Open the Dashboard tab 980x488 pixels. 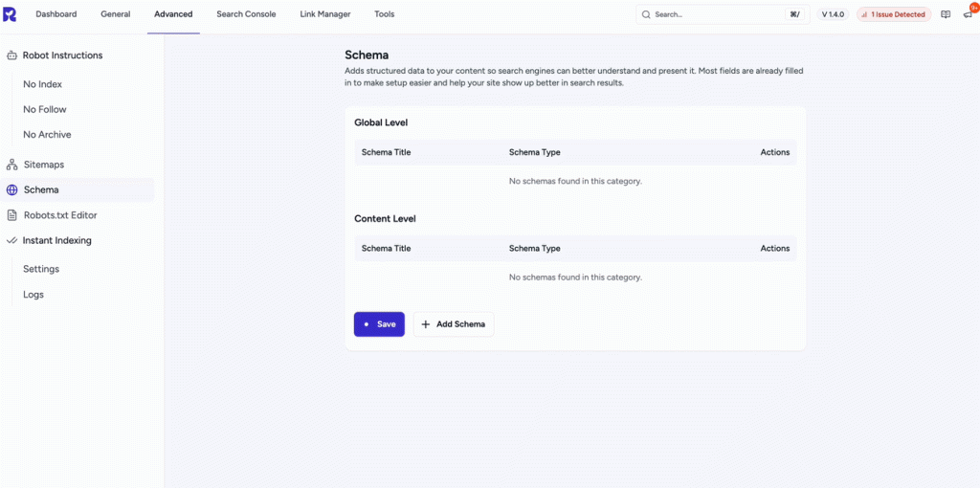click(56, 13)
